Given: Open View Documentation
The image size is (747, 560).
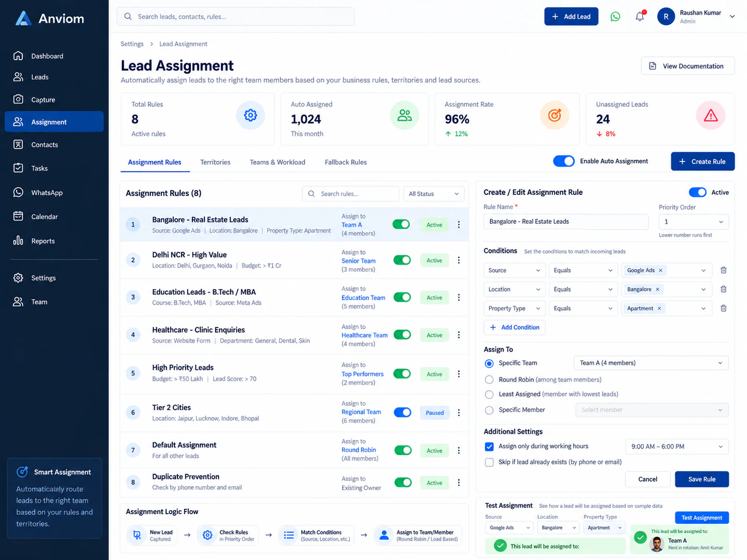Looking at the screenshot, I should point(688,66).
